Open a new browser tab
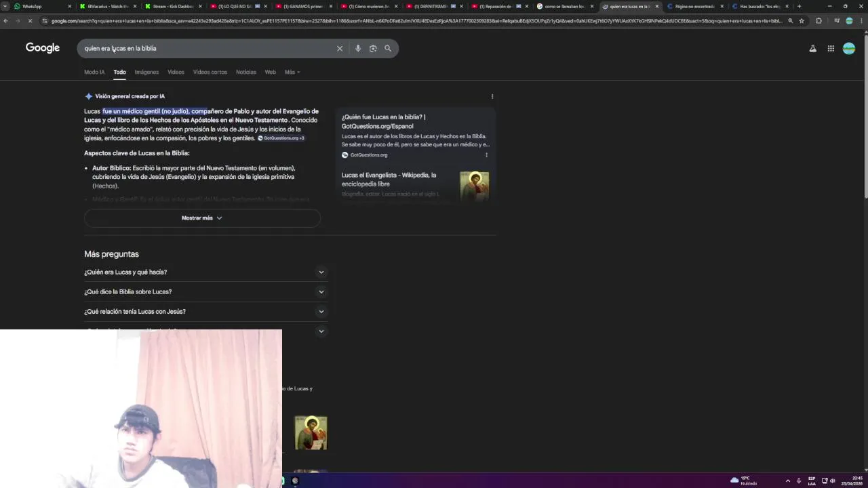Screen dimensions: 868x488 (x=799, y=6)
